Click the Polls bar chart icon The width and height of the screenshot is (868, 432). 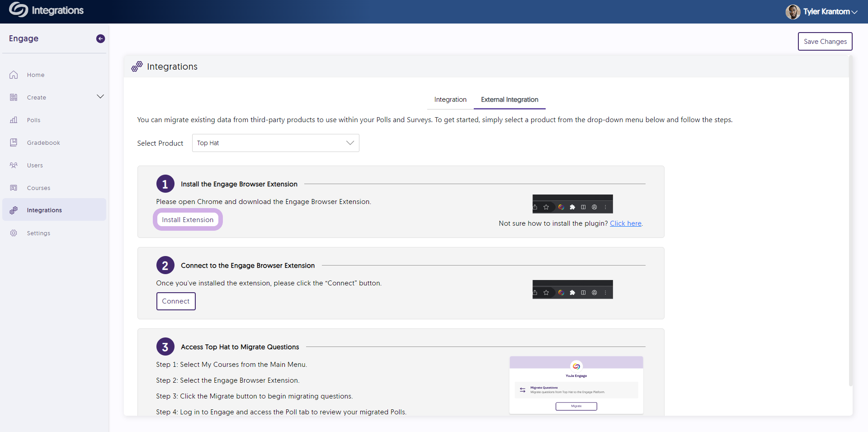[x=14, y=120]
